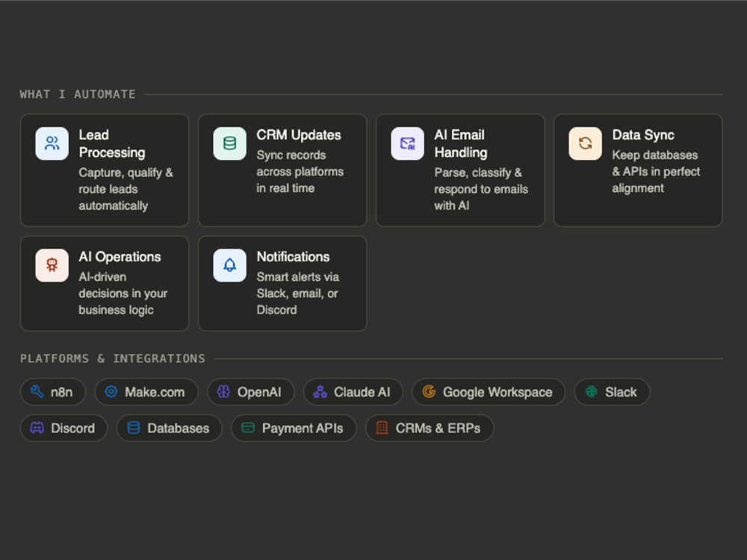The image size is (747, 560).
Task: Click the card icon beside Payment APIs
Action: tap(248, 428)
